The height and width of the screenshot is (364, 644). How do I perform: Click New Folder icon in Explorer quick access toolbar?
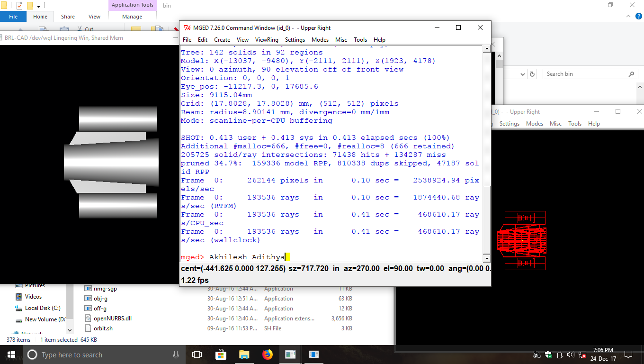tap(30, 6)
